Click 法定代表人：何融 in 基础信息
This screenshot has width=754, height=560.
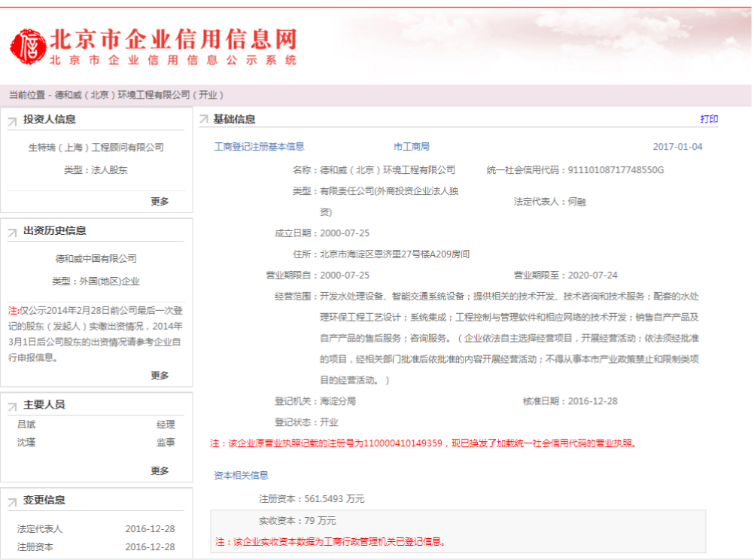pyautogui.click(x=549, y=202)
